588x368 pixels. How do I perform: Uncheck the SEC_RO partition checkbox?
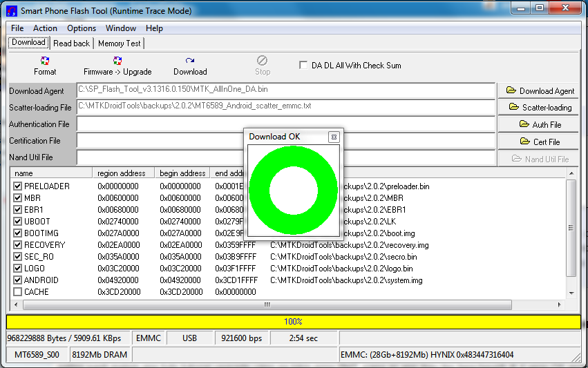tap(17, 257)
